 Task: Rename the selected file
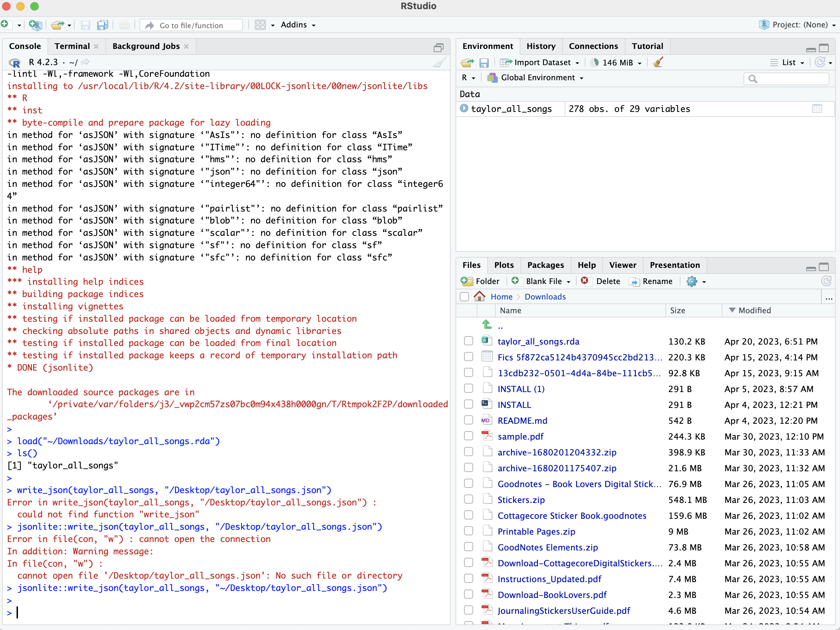click(x=651, y=281)
